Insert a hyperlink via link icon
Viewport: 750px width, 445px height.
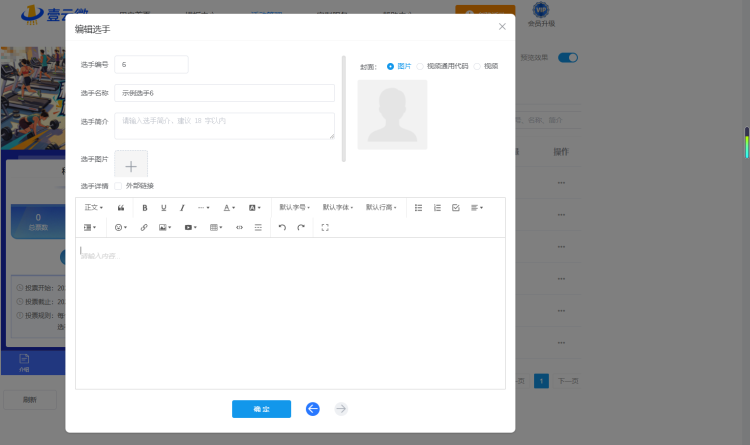pos(144,227)
